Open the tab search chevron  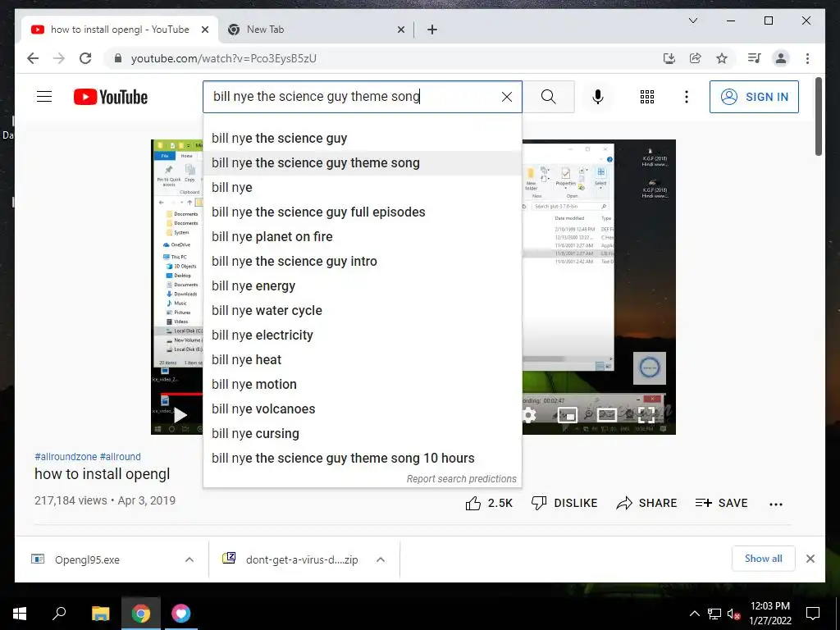[x=692, y=21]
